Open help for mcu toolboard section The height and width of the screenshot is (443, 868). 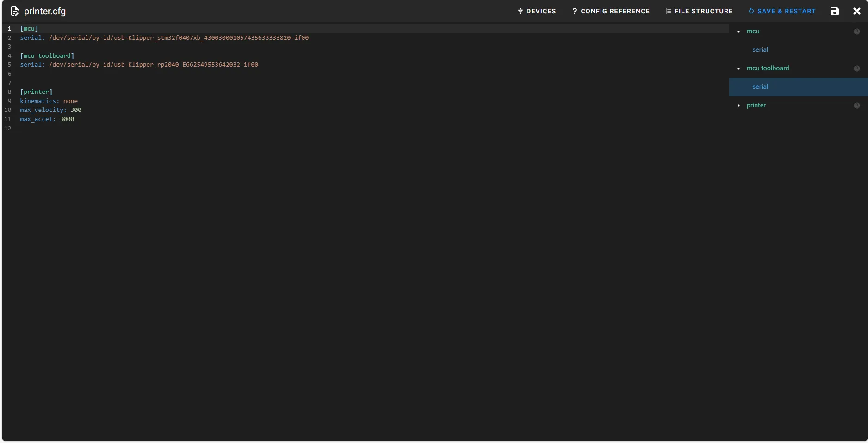pyautogui.click(x=856, y=68)
